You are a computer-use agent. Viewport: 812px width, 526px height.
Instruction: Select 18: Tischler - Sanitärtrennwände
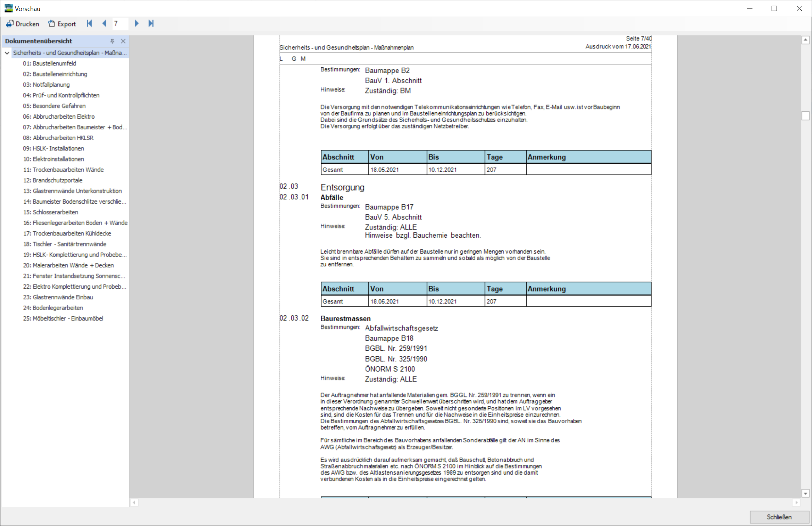[x=65, y=244]
